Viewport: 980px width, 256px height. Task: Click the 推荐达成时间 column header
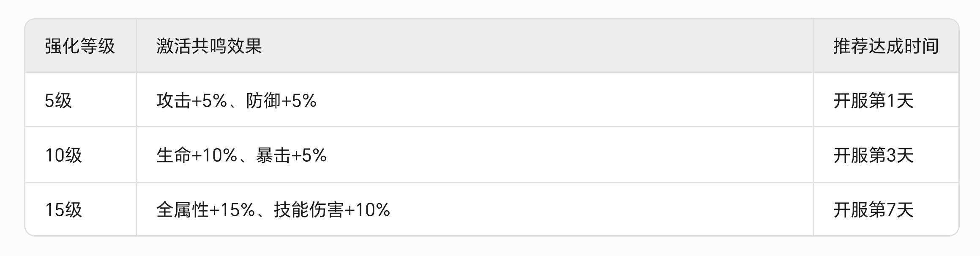(x=886, y=46)
